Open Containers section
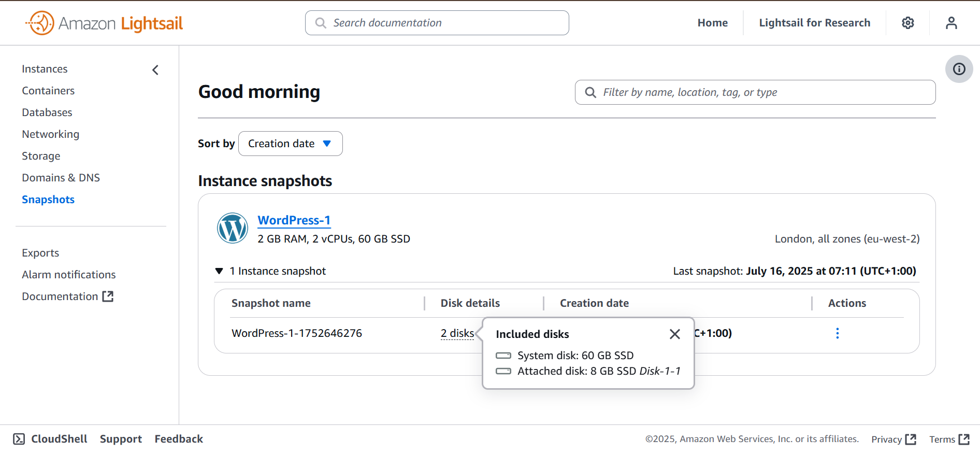The image size is (980, 454). [48, 91]
